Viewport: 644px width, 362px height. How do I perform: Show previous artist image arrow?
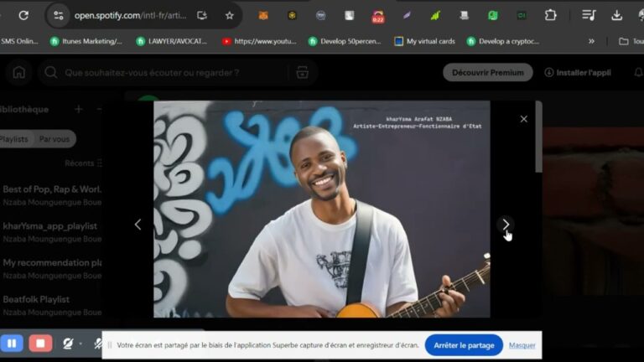point(138,225)
